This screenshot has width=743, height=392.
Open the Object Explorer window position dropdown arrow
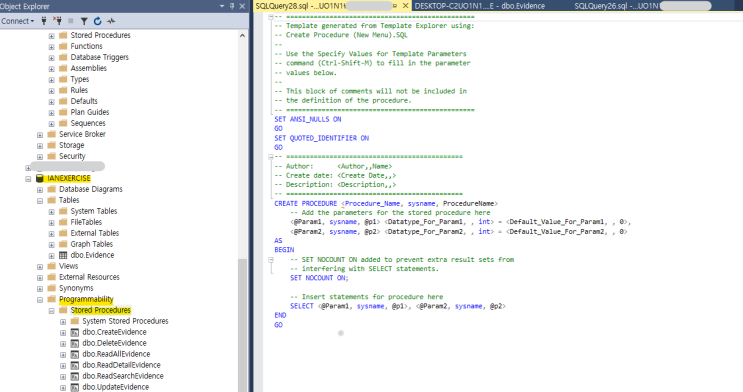[x=222, y=6]
